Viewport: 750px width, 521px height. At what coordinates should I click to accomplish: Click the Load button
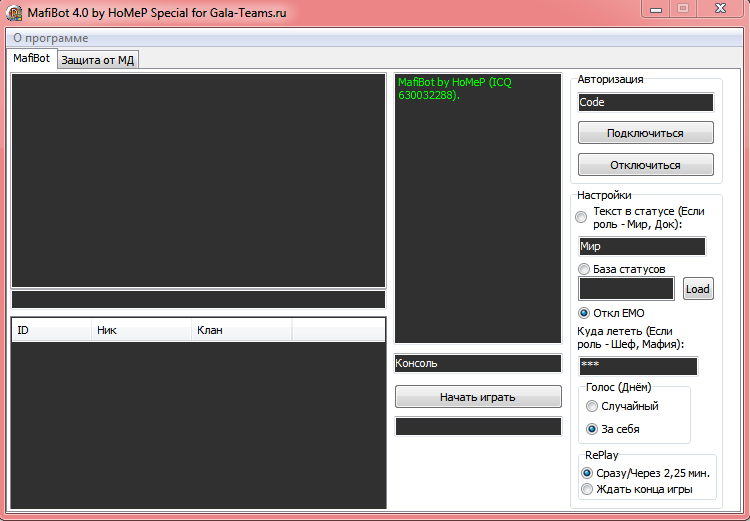point(698,289)
